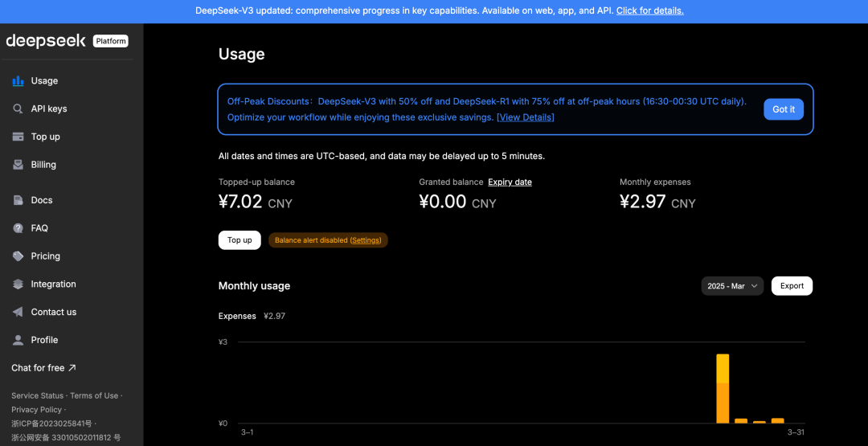Follow the View Details discount link

(x=526, y=117)
